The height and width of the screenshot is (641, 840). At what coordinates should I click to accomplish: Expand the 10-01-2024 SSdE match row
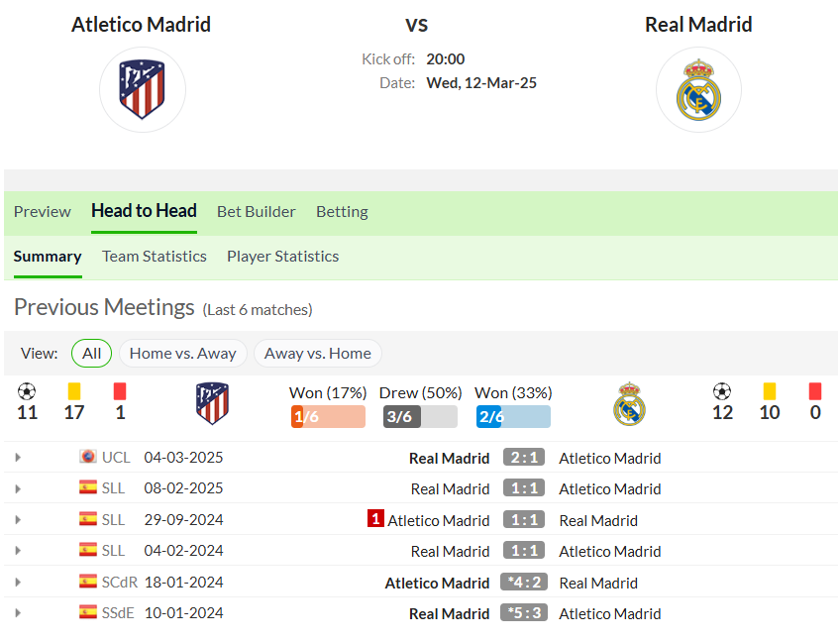[x=18, y=613]
